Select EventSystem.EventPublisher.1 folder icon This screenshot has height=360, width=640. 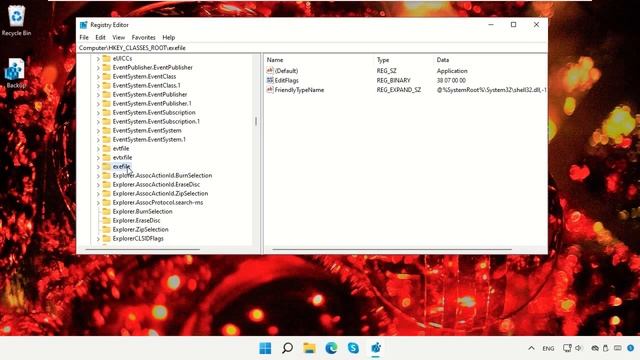pyautogui.click(x=107, y=103)
